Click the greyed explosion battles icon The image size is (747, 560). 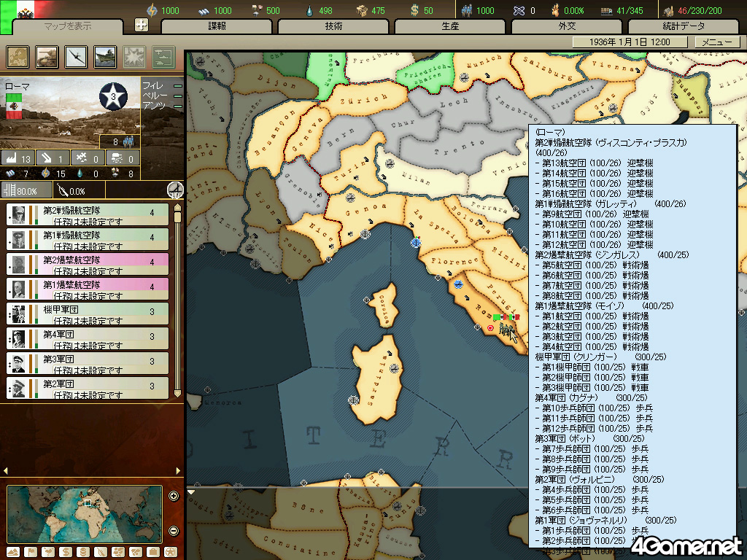(x=134, y=57)
